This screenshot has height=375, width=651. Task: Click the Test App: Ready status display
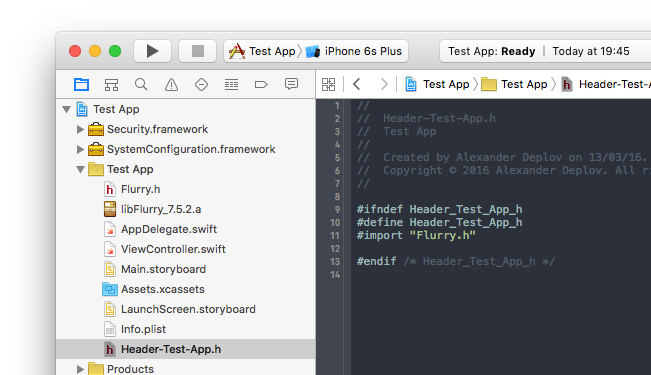coord(492,51)
